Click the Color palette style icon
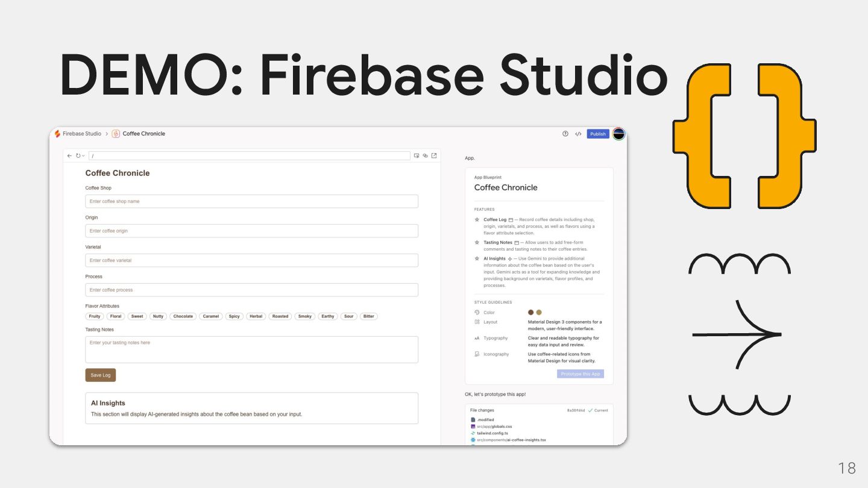Viewport: 868px width, 488px height. point(477,312)
